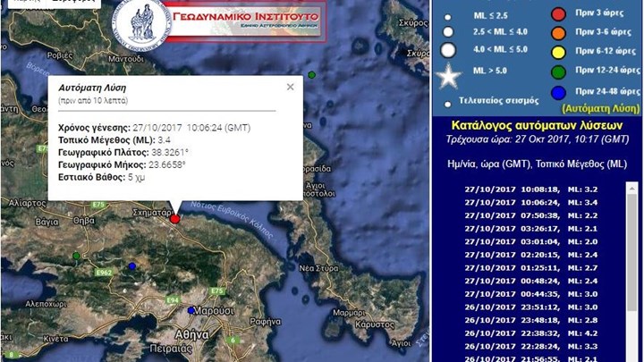Click the blue earthquake marker near Marousi
644x362 pixels.
191,310
